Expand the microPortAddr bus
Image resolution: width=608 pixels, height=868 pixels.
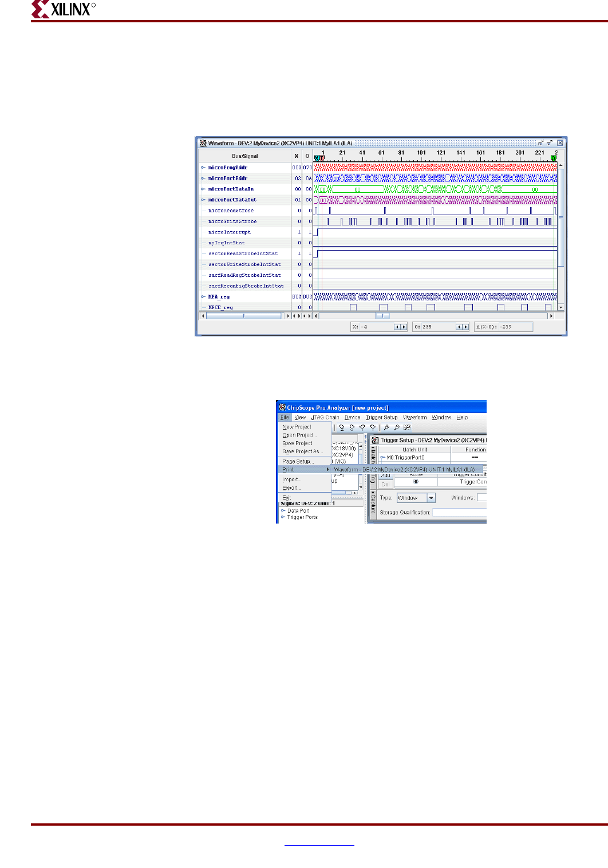pyautogui.click(x=203, y=179)
